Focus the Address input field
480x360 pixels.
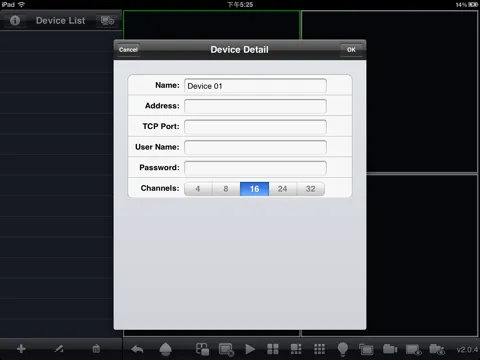255,106
